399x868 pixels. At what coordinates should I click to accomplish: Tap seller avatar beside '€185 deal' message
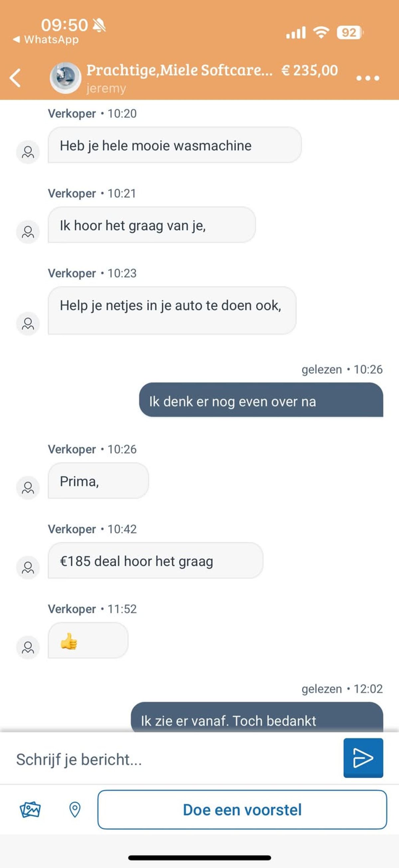pyautogui.click(x=28, y=567)
